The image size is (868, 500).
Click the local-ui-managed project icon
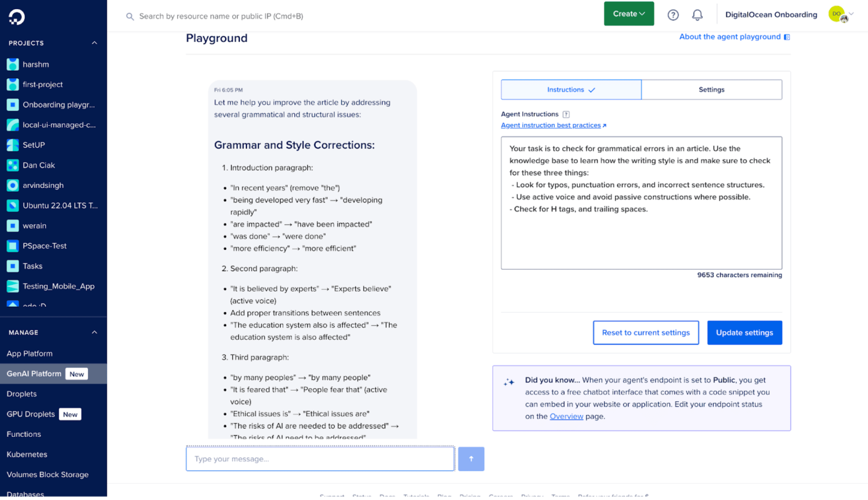point(13,125)
